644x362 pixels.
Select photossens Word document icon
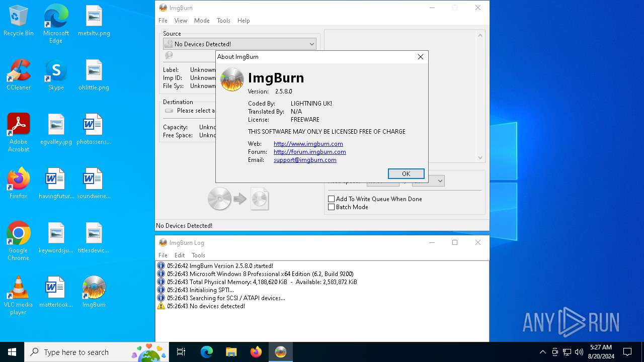click(94, 130)
